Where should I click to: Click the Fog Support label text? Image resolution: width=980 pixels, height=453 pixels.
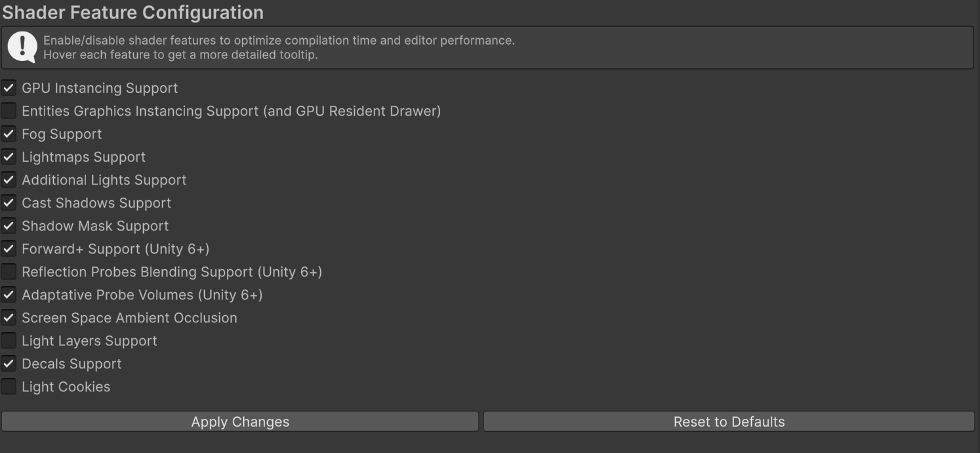point(62,134)
